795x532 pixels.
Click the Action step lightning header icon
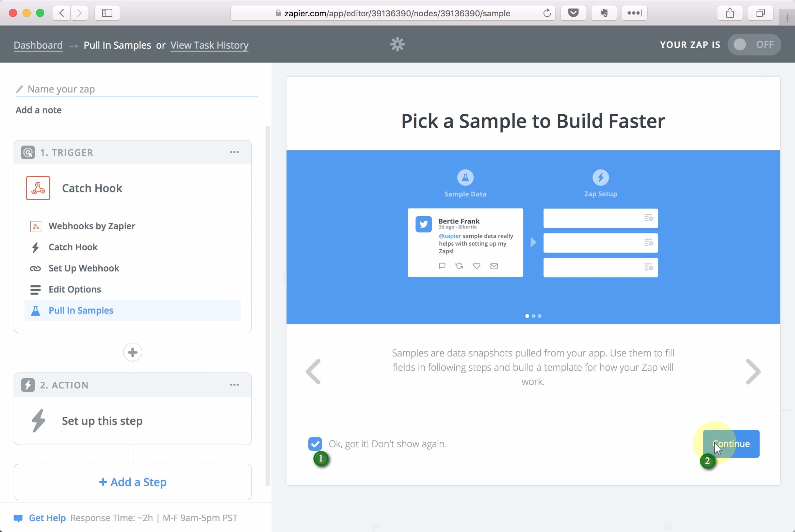28,385
